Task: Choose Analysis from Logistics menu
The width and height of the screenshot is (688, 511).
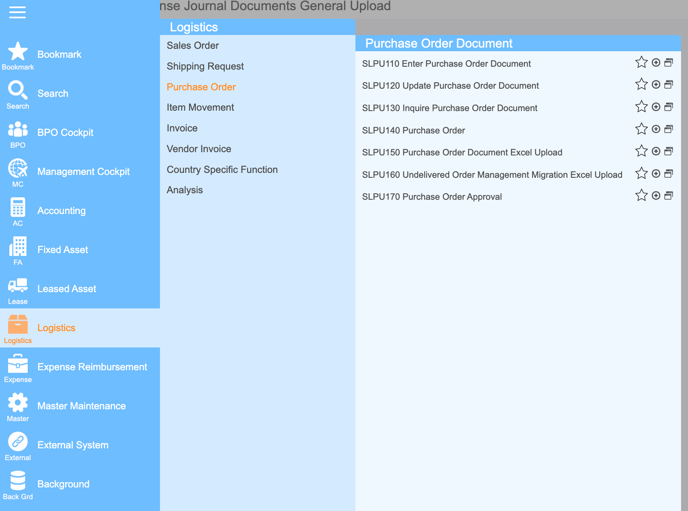Action: tap(185, 190)
